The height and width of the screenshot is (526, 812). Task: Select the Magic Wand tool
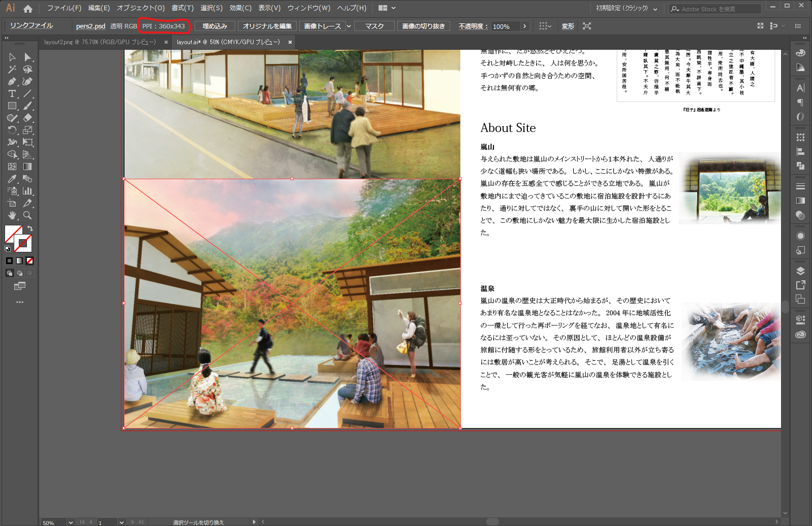tap(12, 70)
